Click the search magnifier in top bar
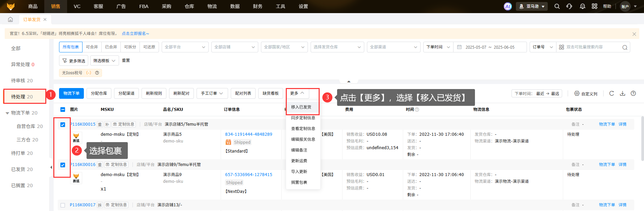Image resolution: width=644 pixels, height=211 pixels. [x=557, y=6]
